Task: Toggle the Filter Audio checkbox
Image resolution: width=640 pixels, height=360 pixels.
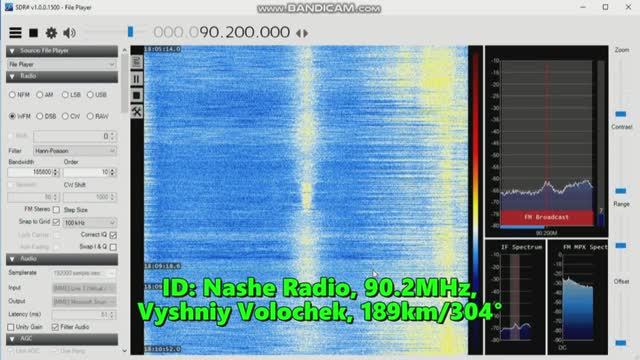Action: [55, 327]
